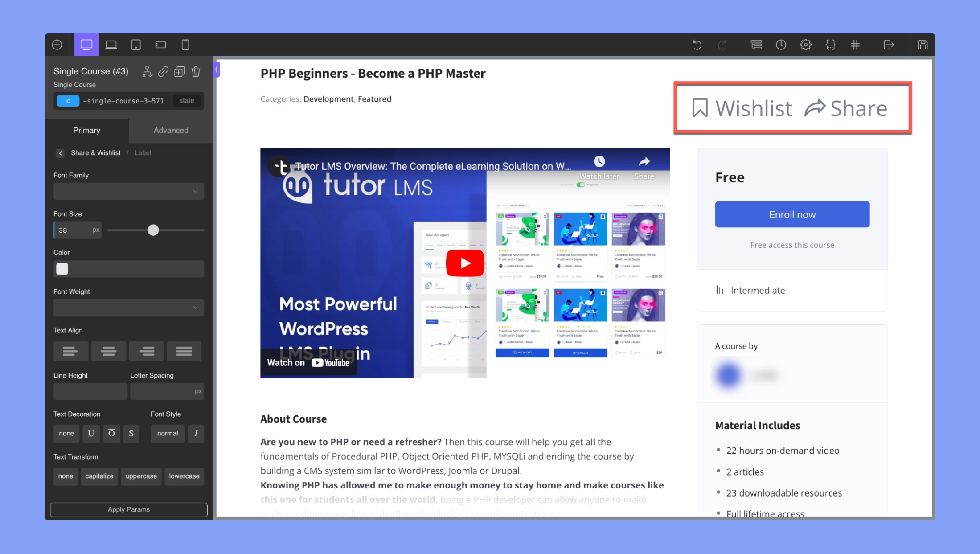Click the undo icon in toolbar
This screenshot has height=554, width=980.
[697, 44]
